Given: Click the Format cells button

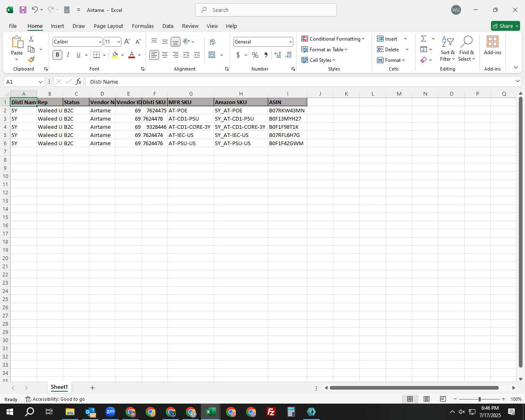Looking at the screenshot, I should 391,60.
